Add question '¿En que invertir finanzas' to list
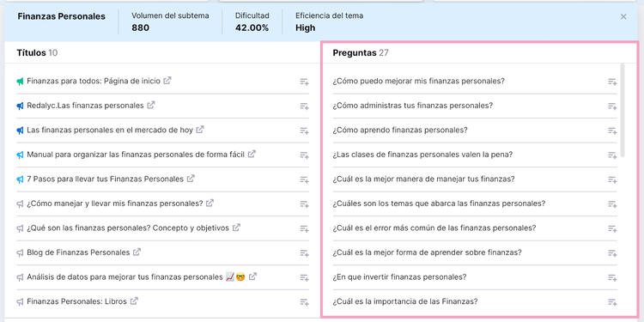This screenshot has height=322, width=644. coord(612,277)
